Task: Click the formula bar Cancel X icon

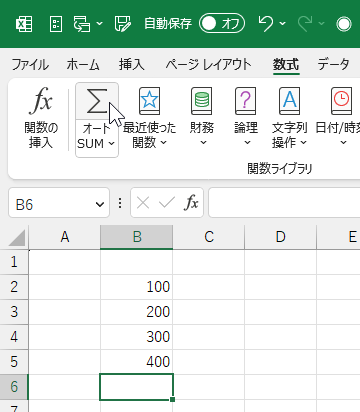Action: pos(143,203)
